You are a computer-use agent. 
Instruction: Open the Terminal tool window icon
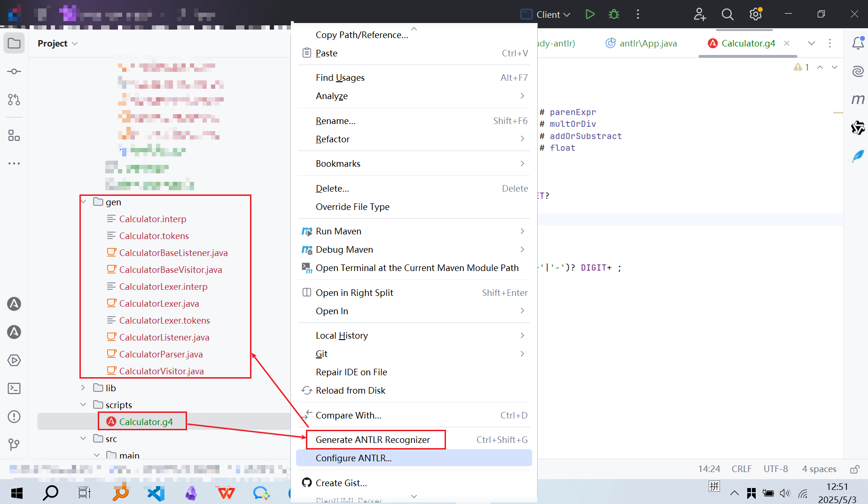14,388
